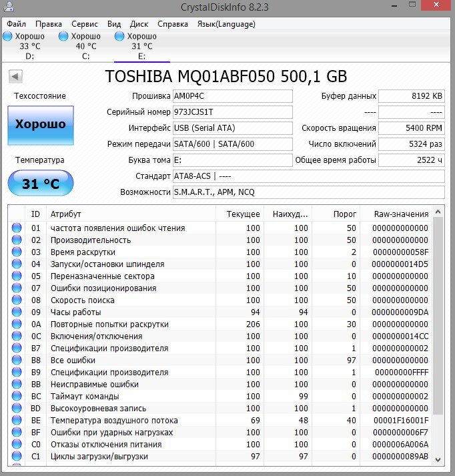
Task: Click the Прошивка field AM0P4C
Action: pyautogui.click(x=233, y=96)
